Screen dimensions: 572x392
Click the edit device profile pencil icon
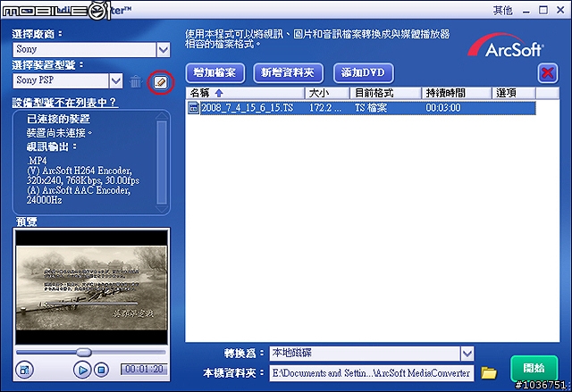pyautogui.click(x=161, y=82)
